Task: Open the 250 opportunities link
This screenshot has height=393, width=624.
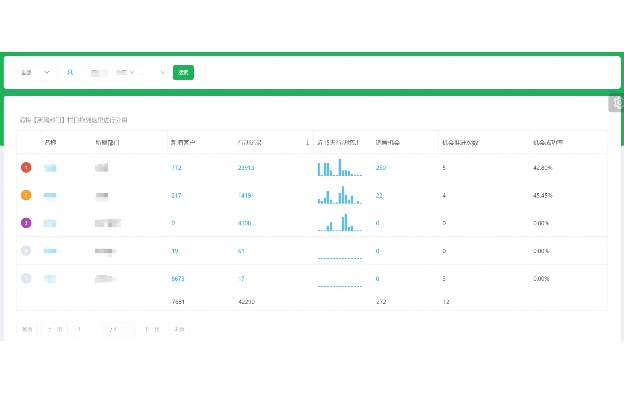Action: (381, 167)
